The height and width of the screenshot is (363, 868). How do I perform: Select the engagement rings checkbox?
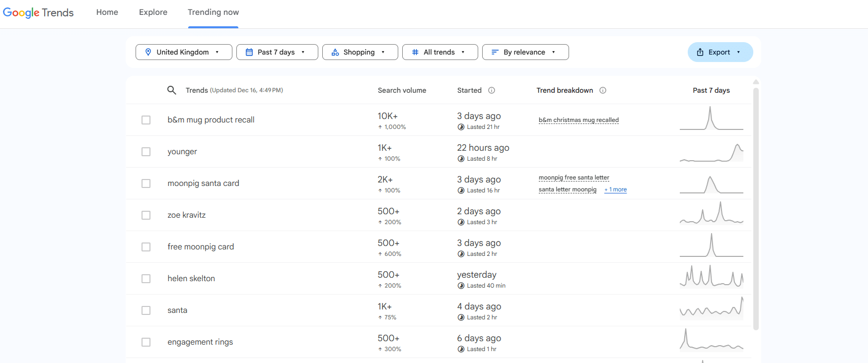click(x=146, y=342)
